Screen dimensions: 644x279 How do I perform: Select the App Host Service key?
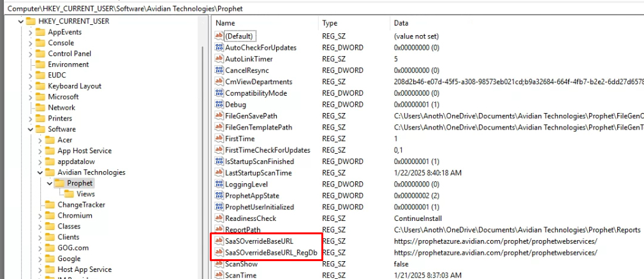85,151
